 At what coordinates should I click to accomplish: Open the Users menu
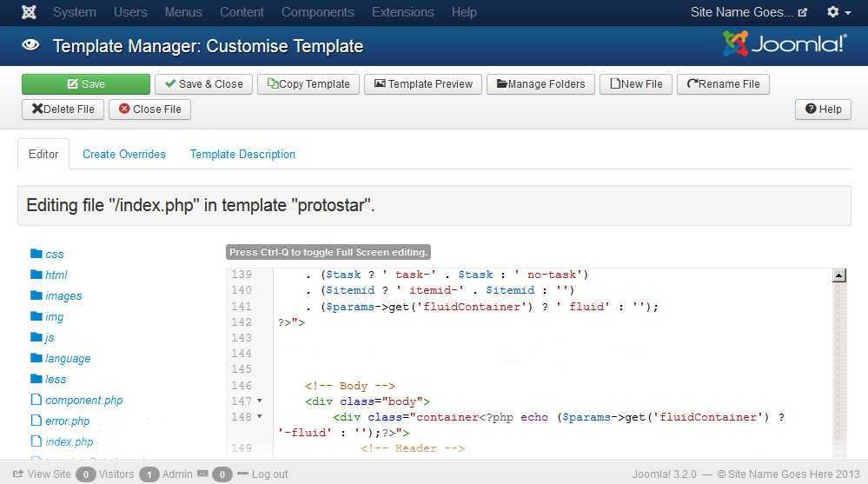click(x=130, y=12)
